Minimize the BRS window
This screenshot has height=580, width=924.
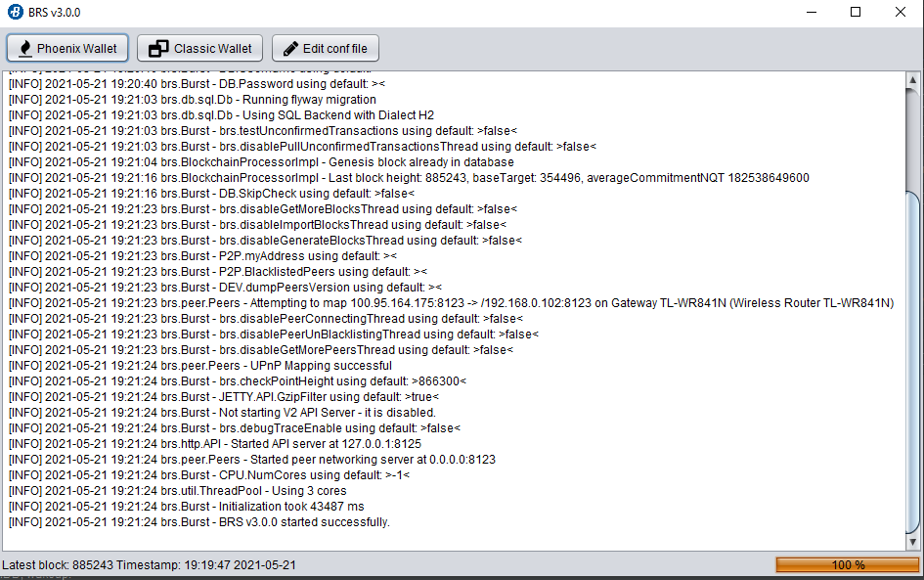tap(812, 12)
